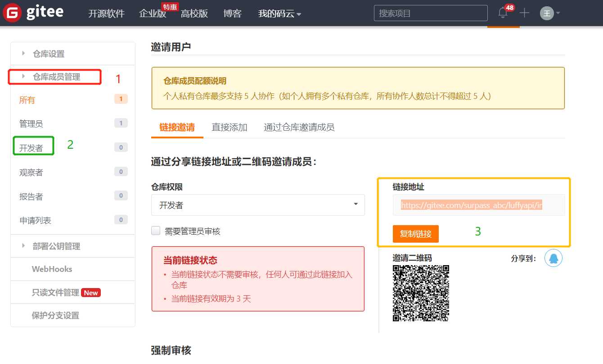Open WebHooks settings

[x=52, y=269]
